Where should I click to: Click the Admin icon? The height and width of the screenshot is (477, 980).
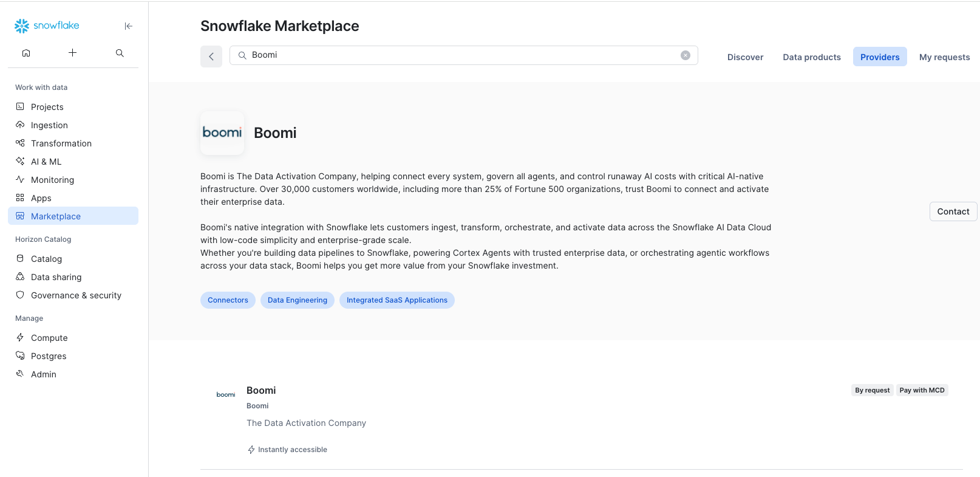click(x=20, y=374)
